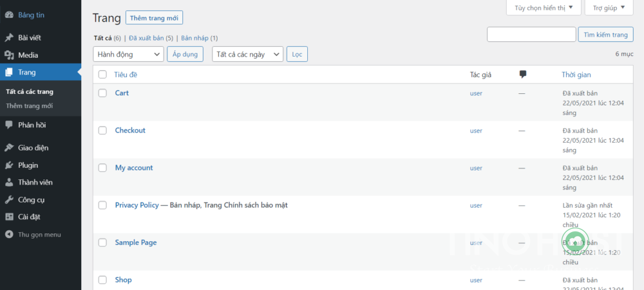
Task: Check the Sample Page checkbox
Action: click(x=102, y=242)
